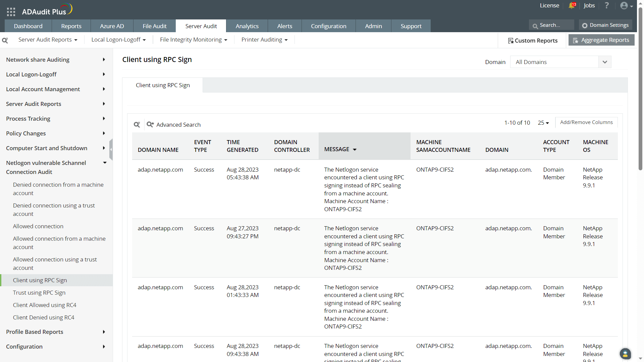Open the 25 rows-per-page dropdown

coord(543,123)
